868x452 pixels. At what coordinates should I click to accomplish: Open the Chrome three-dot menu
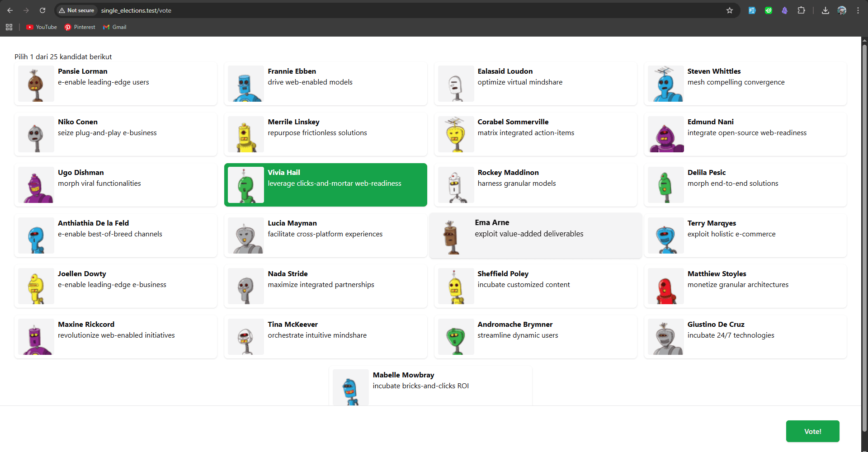(x=858, y=10)
